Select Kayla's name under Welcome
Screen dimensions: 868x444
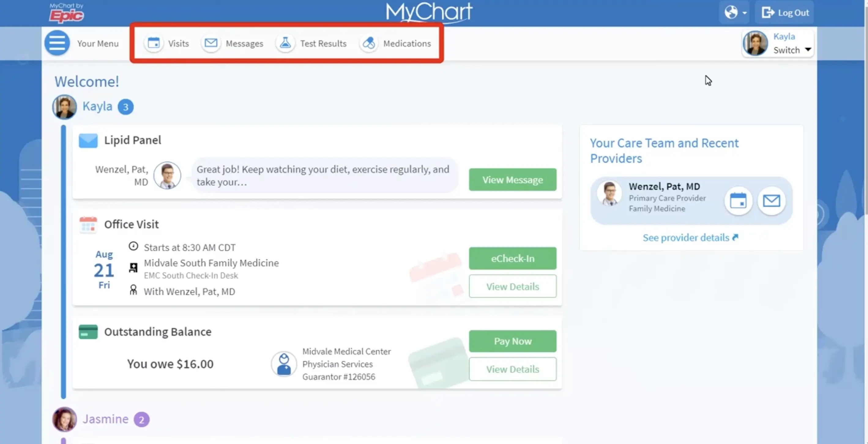coord(97,106)
